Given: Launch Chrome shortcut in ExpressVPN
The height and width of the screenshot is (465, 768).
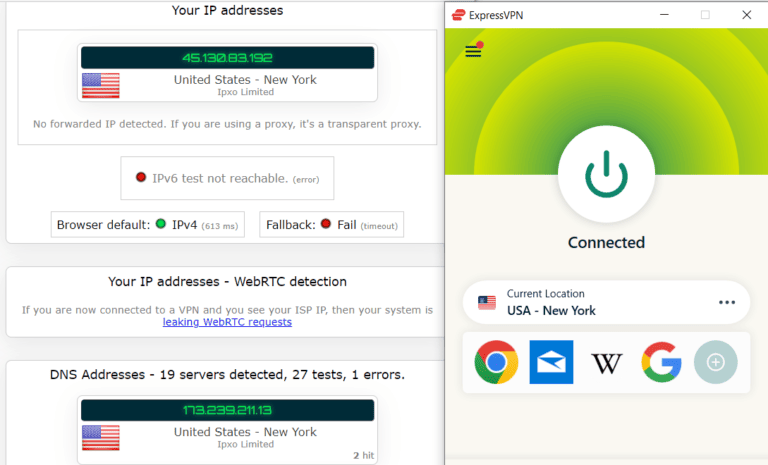Looking at the screenshot, I should click(x=496, y=362).
